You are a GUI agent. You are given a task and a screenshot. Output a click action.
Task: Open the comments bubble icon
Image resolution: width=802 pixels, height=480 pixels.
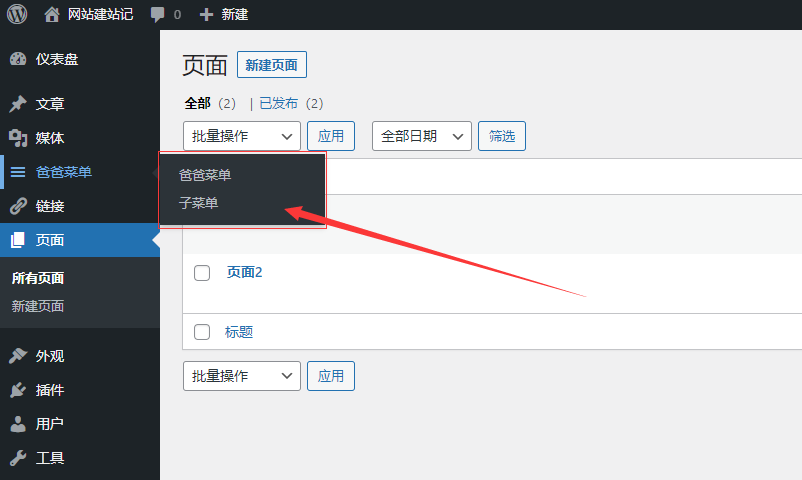point(158,14)
